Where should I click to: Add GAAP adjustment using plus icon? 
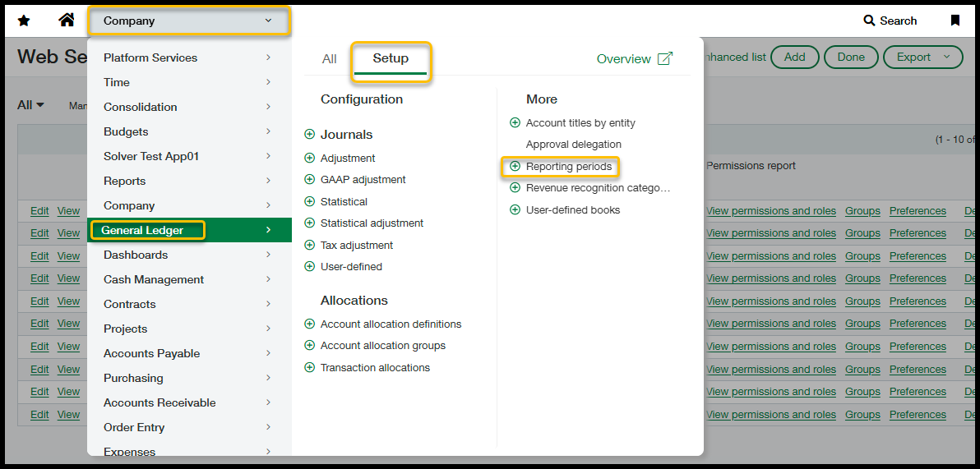[310, 180]
